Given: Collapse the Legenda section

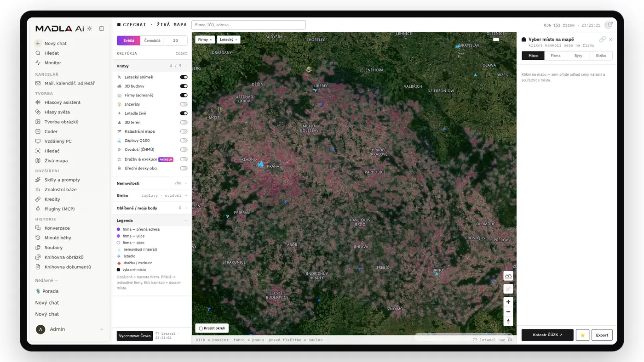Looking at the screenshot, I should coord(152,221).
